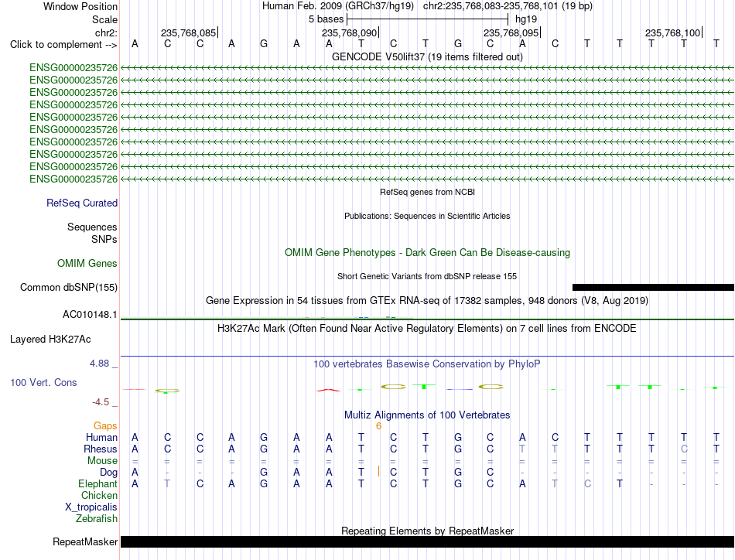735x560 pixels.
Task: Click the chr2:235,768,083-235,768,101 (19 bp) position text
Action: coord(508,6)
